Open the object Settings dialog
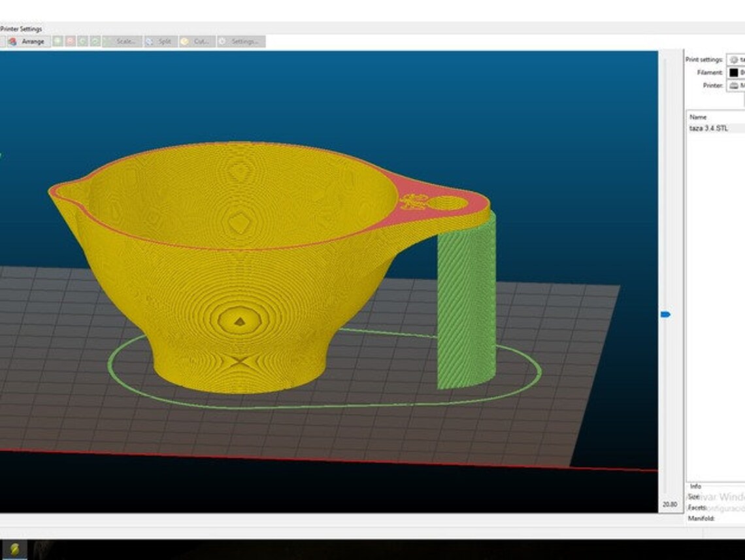 [241, 41]
